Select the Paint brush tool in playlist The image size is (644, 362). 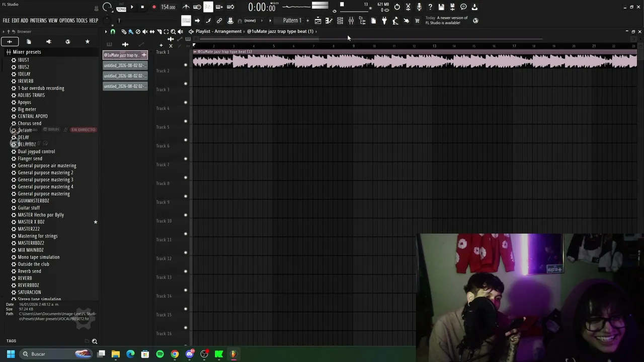131,32
